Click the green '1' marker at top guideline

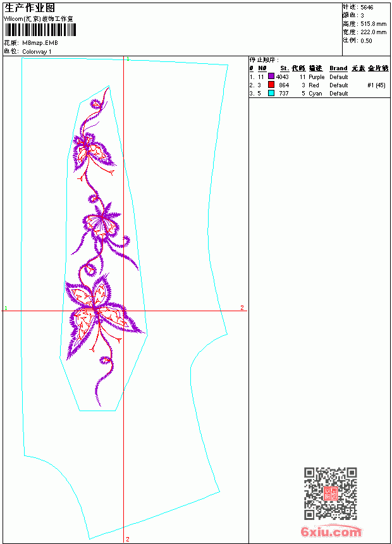[x=128, y=59]
